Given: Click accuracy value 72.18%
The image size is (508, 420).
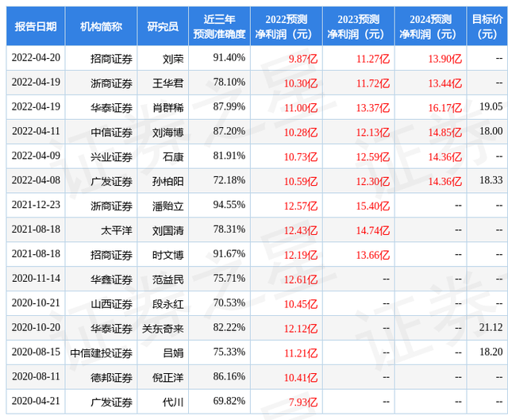Looking at the screenshot, I should coord(229,180).
